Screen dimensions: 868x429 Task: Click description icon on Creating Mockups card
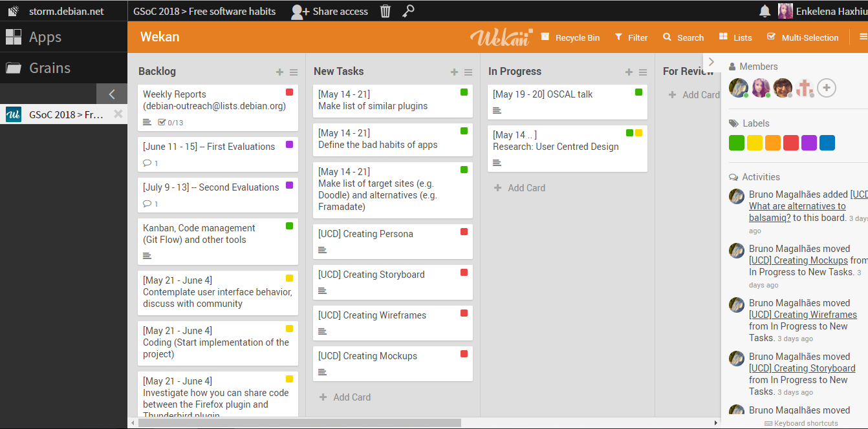tap(323, 372)
